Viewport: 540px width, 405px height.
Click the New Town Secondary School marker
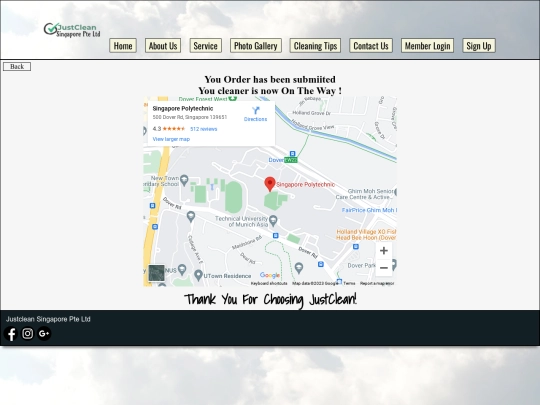pos(184,180)
